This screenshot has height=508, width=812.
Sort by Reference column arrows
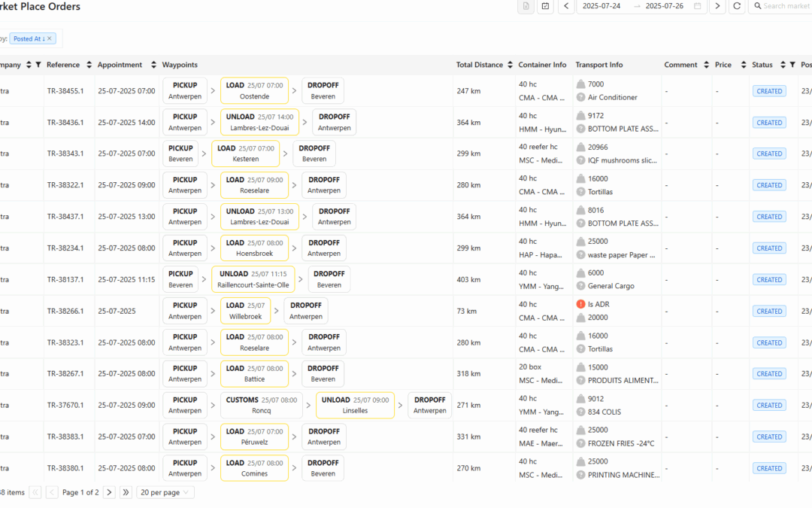coord(89,65)
